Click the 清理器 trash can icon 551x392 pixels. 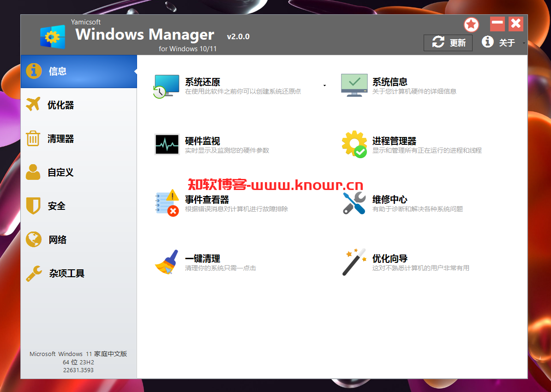(x=33, y=138)
